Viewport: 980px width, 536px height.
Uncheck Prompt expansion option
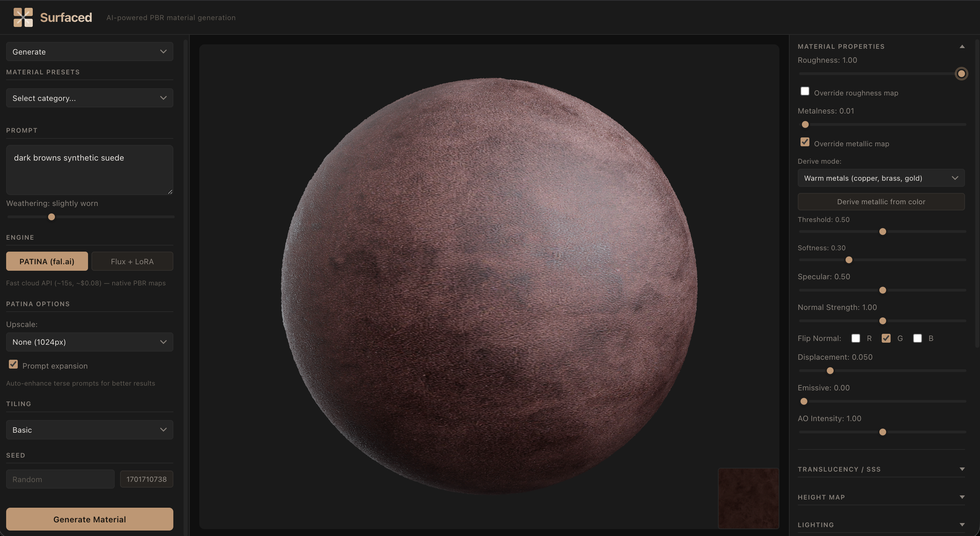13,364
